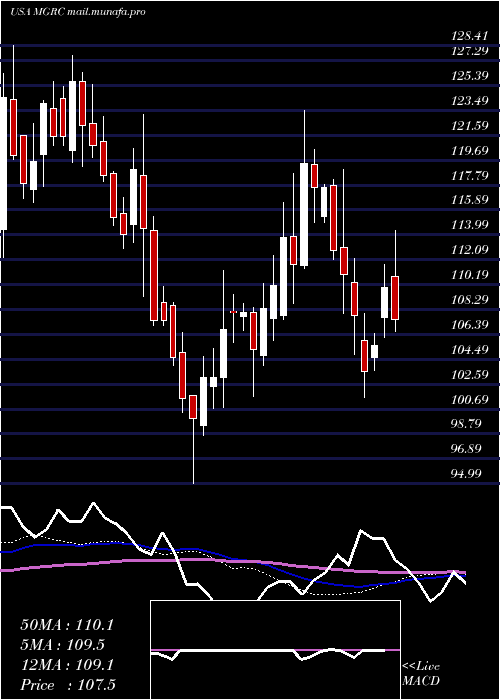Select the 128.41 price axis label
The image size is (500, 700).
(x=468, y=37)
